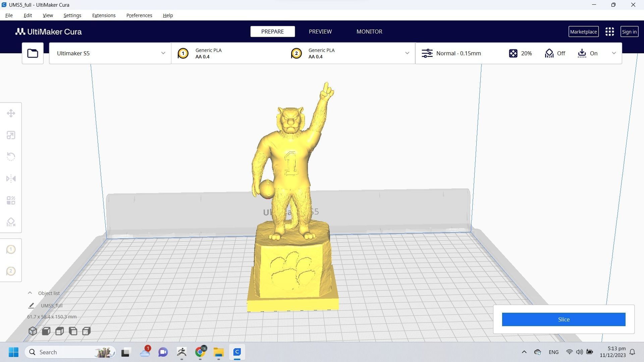The height and width of the screenshot is (362, 644).
Task: Switch to top view icon
Action: pos(59,331)
